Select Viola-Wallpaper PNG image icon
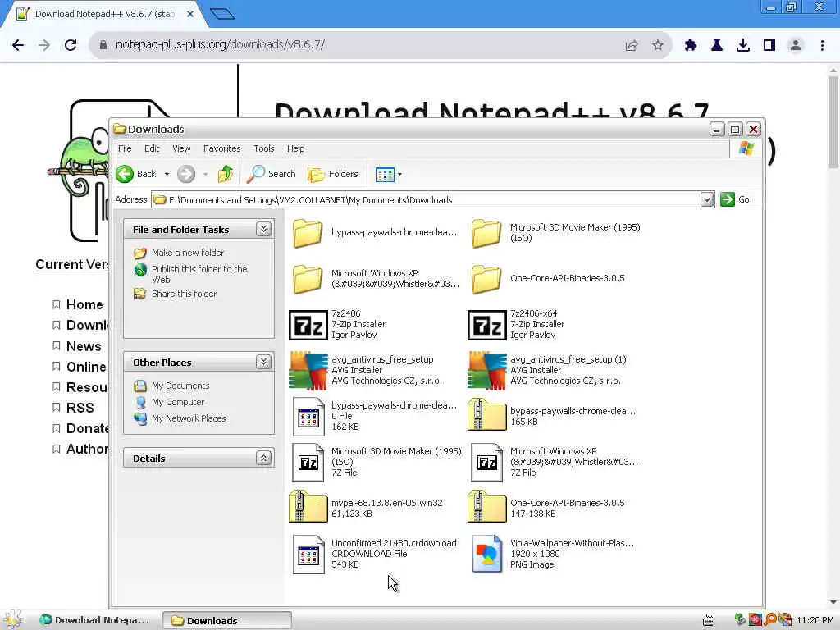 click(x=487, y=554)
